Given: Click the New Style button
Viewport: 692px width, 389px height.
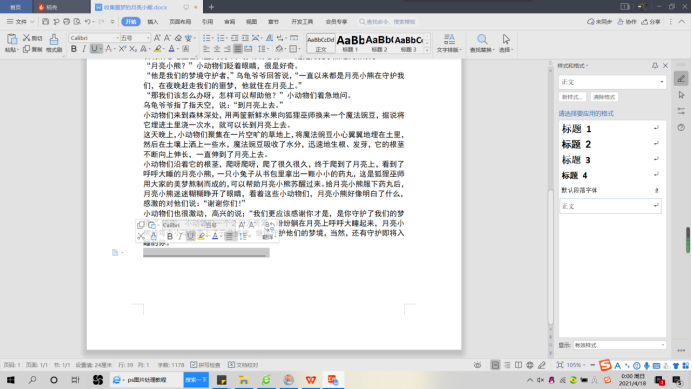Looking at the screenshot, I should pyautogui.click(x=572, y=97).
